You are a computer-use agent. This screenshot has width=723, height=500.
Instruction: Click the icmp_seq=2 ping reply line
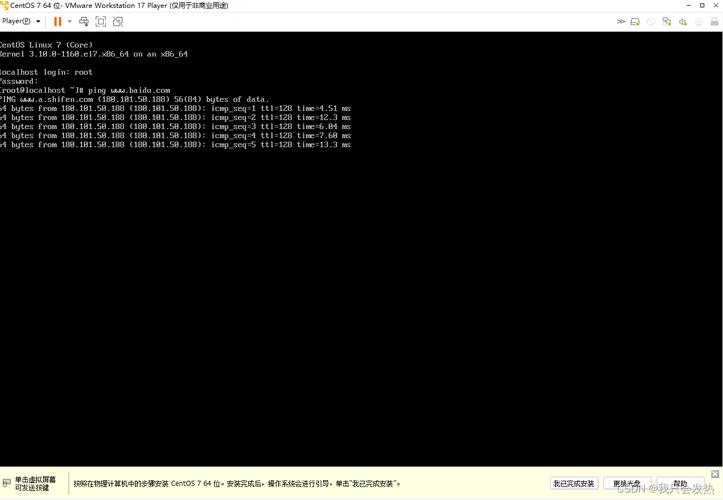pyautogui.click(x=175, y=118)
